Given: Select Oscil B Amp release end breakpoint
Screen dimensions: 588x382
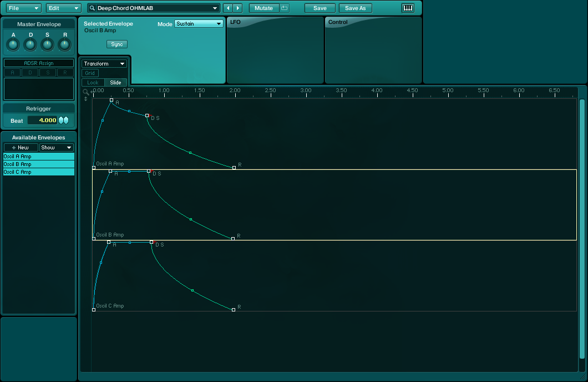Looking at the screenshot, I should click(x=233, y=239).
